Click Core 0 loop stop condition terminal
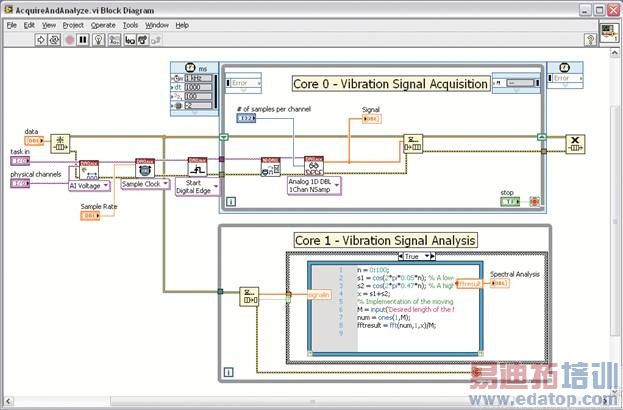623x410 pixels. point(534,202)
